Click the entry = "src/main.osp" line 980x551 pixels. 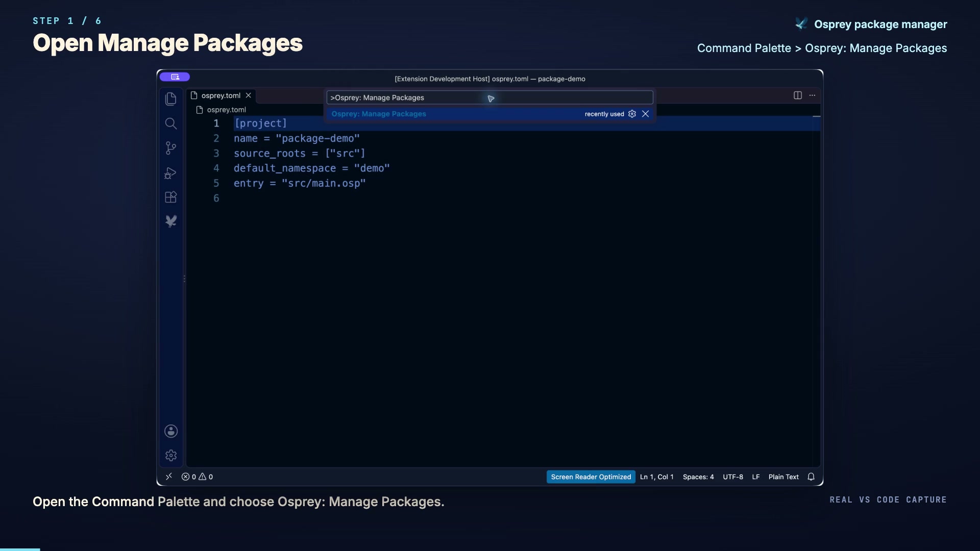tap(300, 183)
